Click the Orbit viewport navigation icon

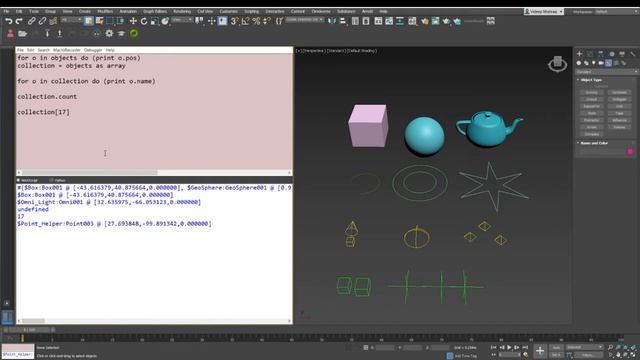(625, 355)
